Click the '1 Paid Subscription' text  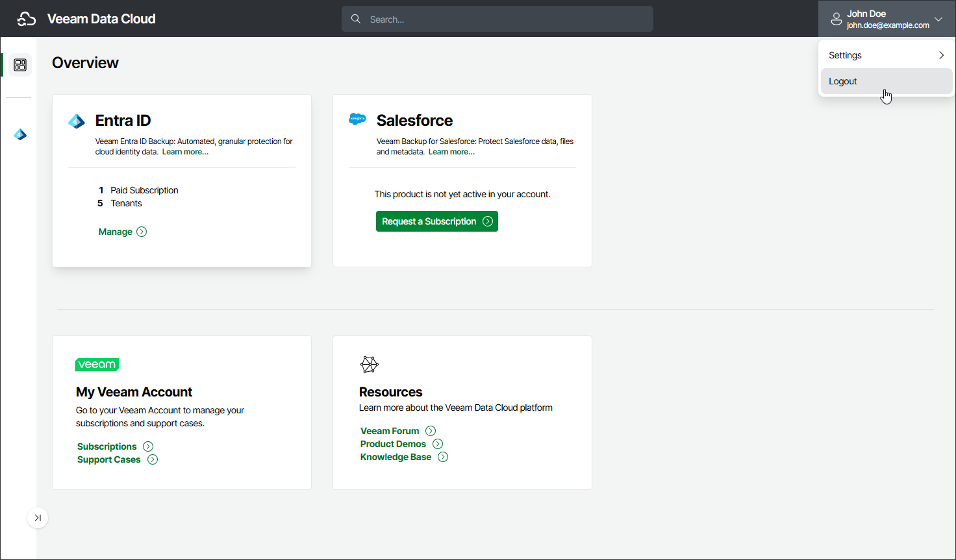pyautogui.click(x=138, y=190)
